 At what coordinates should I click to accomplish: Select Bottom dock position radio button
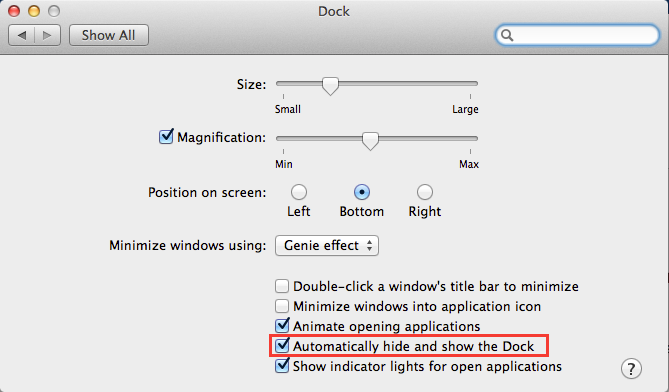362,192
